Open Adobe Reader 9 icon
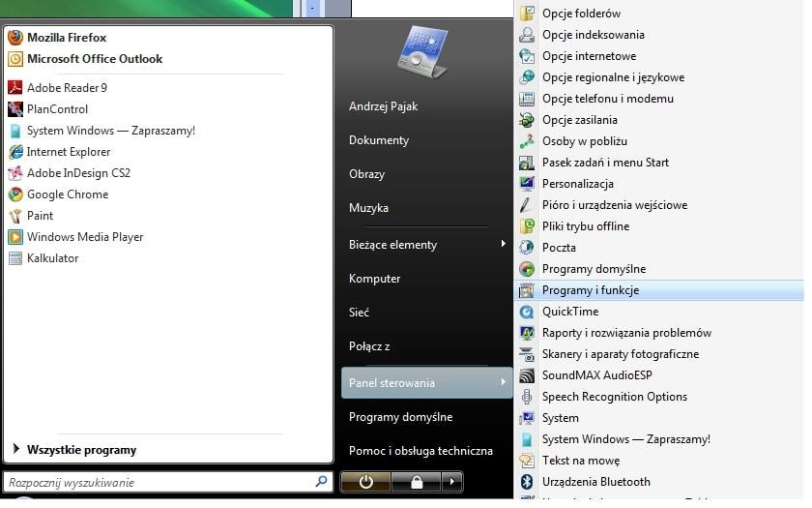Image resolution: width=812 pixels, height=508 pixels. [x=15, y=88]
